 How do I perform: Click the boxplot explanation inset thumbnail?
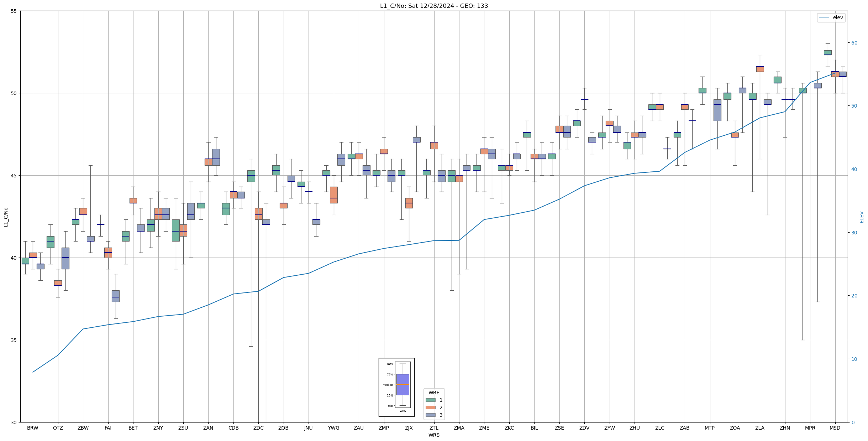(396, 387)
